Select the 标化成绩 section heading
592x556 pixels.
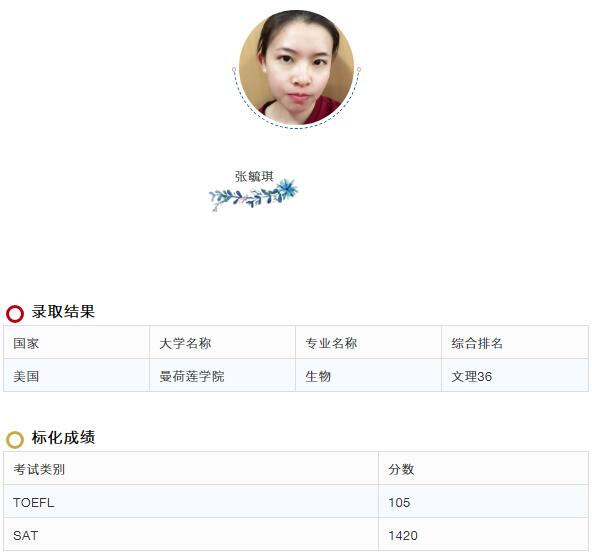[x=63, y=438]
